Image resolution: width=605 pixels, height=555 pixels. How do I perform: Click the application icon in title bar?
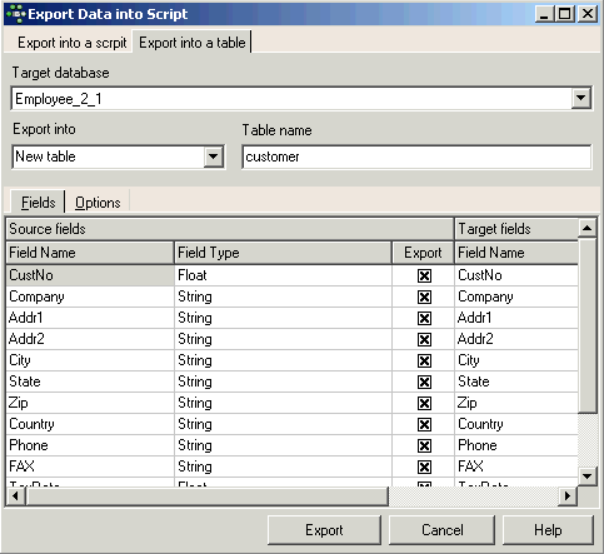point(15,14)
